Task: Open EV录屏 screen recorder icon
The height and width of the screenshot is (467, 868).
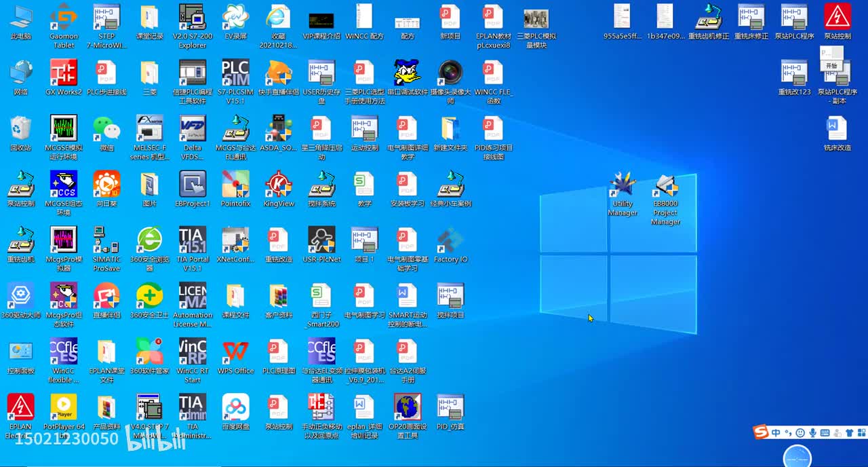Action: 235,22
